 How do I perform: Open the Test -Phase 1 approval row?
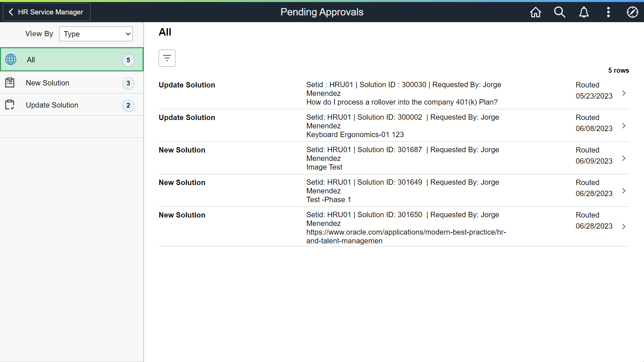(386, 191)
